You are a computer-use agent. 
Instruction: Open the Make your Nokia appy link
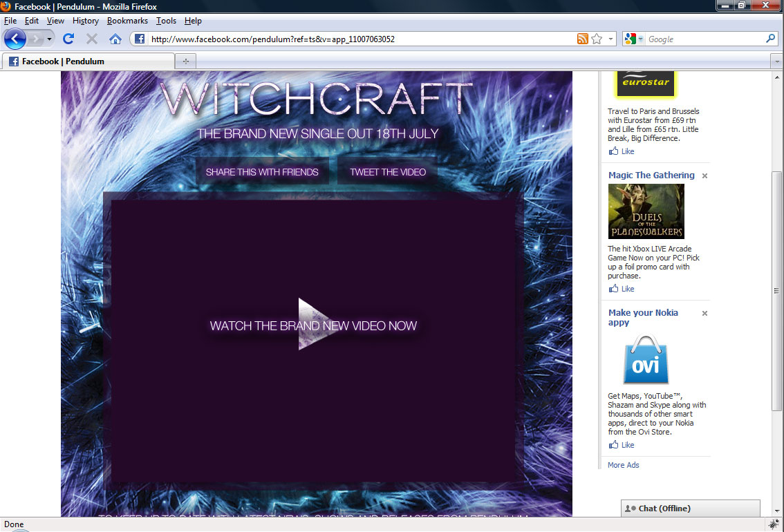643,317
